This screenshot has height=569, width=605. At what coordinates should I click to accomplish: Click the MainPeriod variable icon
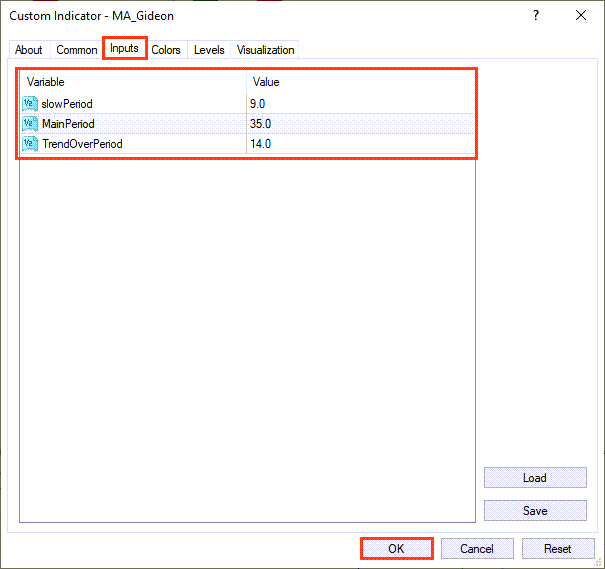point(30,124)
